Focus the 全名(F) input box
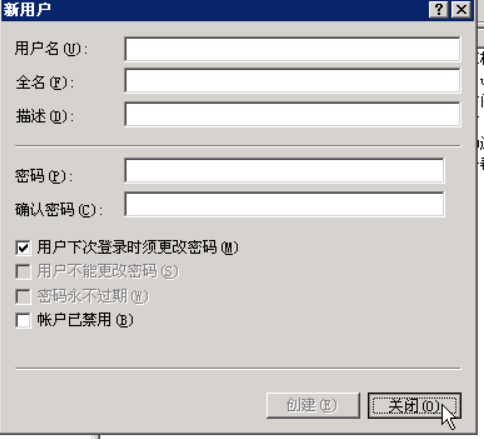Image resolution: width=484 pixels, height=439 pixels. 292,81
